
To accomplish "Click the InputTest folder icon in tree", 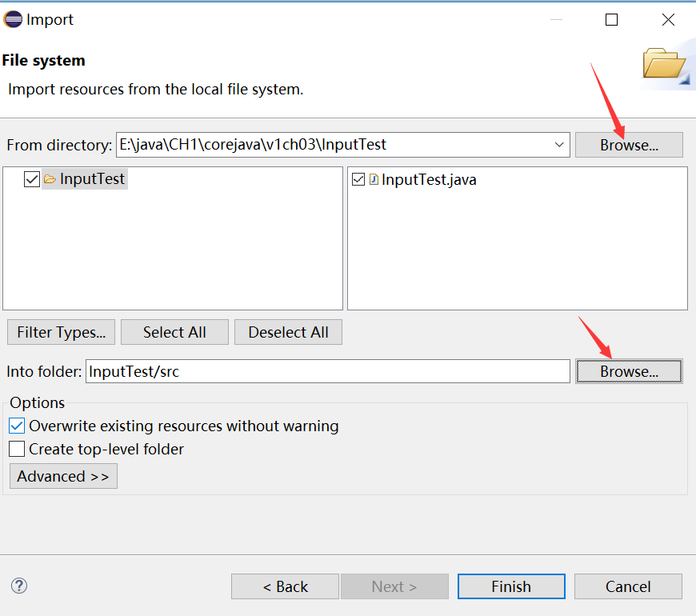I will [50, 179].
